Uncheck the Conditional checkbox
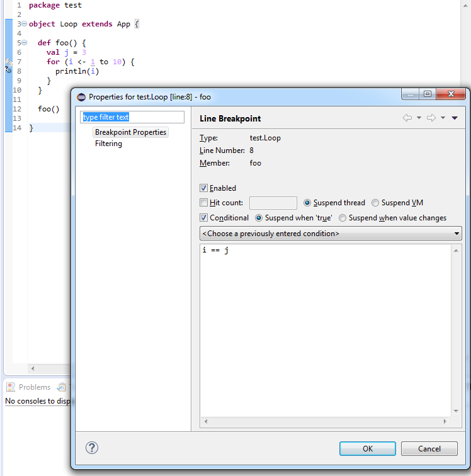The image size is (471, 476). (x=203, y=218)
